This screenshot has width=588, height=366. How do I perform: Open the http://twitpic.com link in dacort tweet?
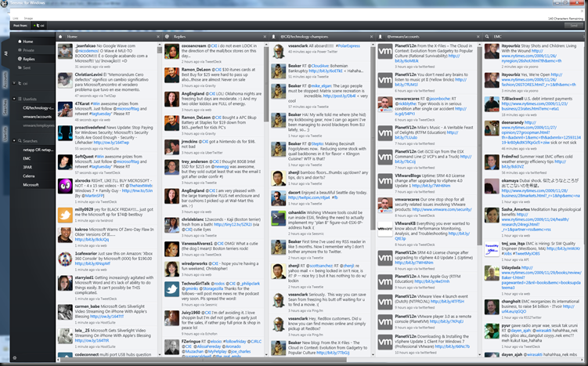coord(309,197)
